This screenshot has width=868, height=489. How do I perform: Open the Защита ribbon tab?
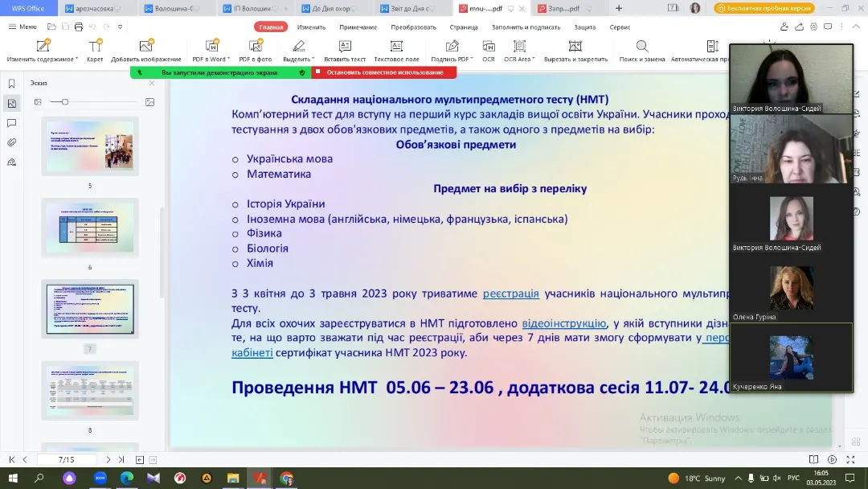coord(584,27)
